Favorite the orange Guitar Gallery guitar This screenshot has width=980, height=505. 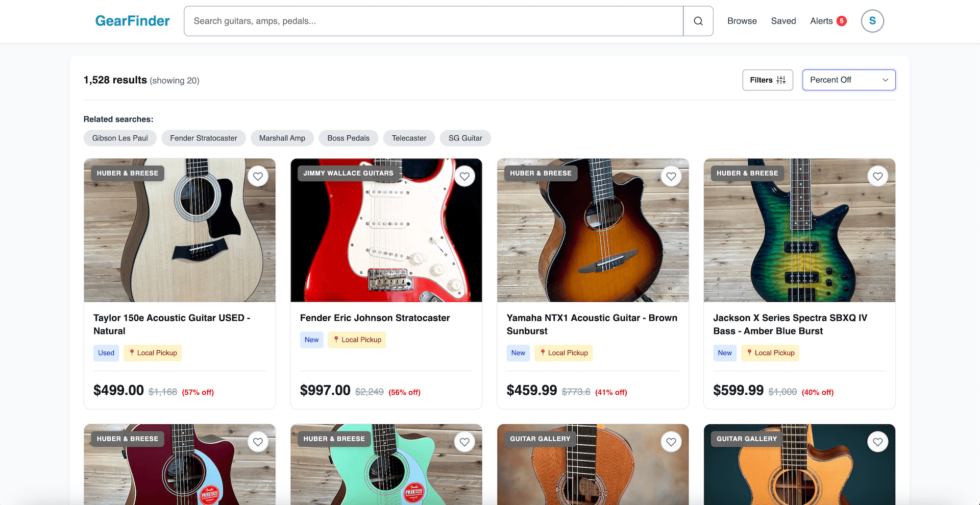[x=877, y=442]
